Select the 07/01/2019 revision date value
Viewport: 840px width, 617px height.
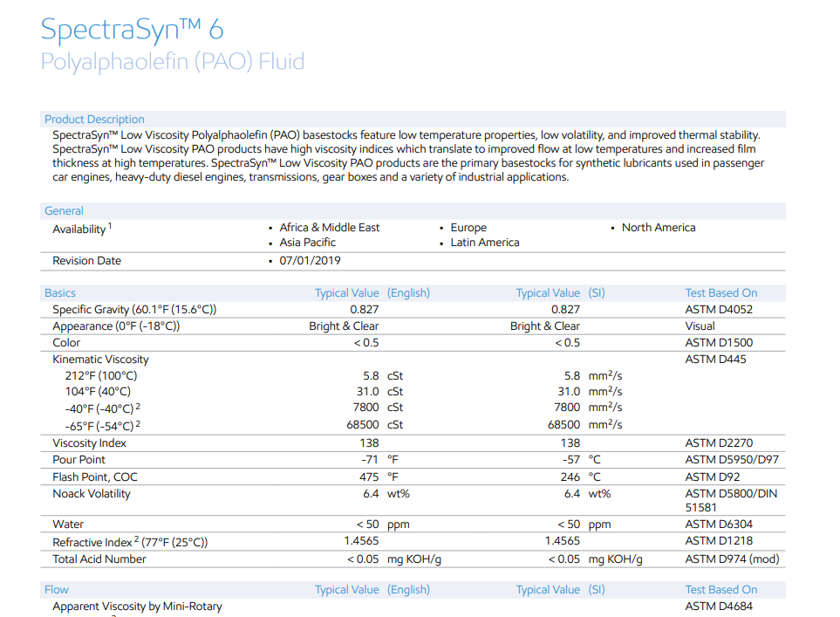(310, 261)
